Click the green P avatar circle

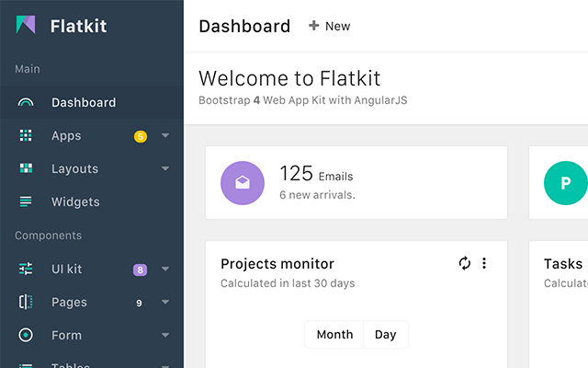tap(564, 183)
